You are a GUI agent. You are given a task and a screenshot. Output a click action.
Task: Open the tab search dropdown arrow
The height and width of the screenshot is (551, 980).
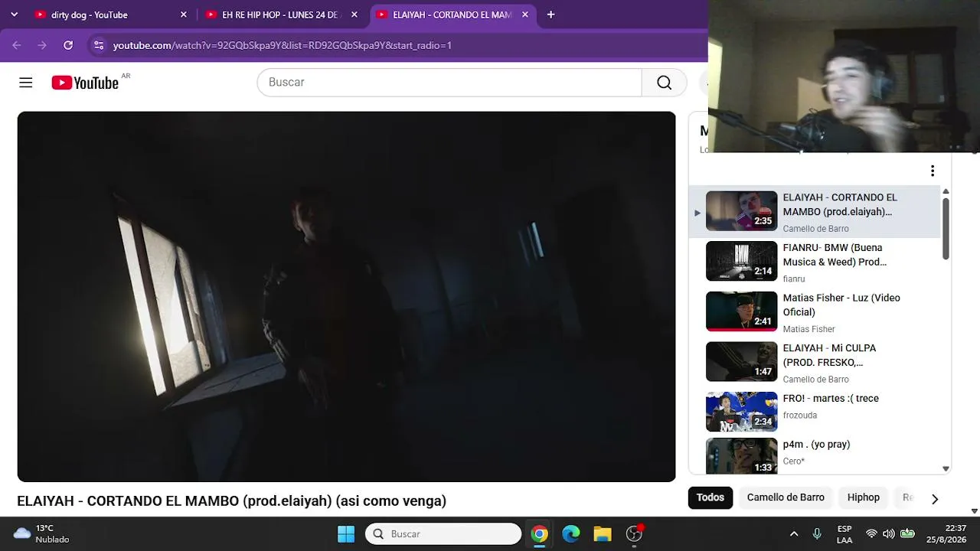click(x=14, y=15)
